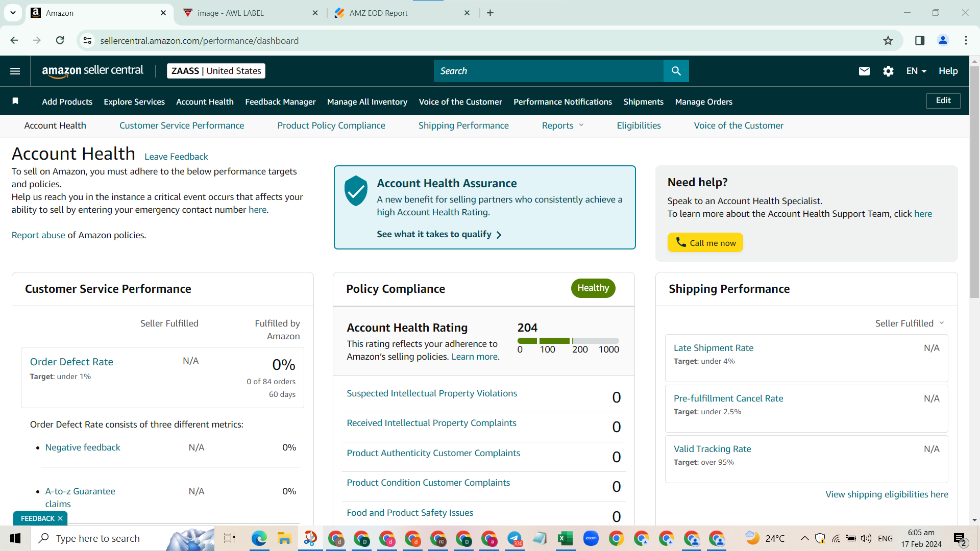Click the Leave Feedback link
Viewport: 980px width, 551px height.
click(x=176, y=157)
